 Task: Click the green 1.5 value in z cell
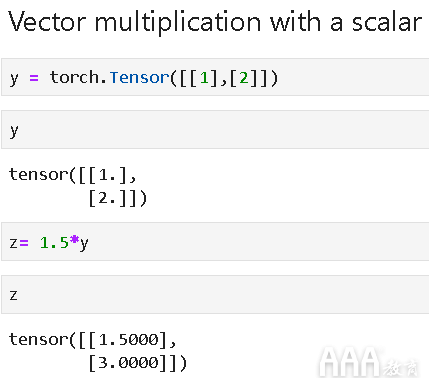(54, 243)
